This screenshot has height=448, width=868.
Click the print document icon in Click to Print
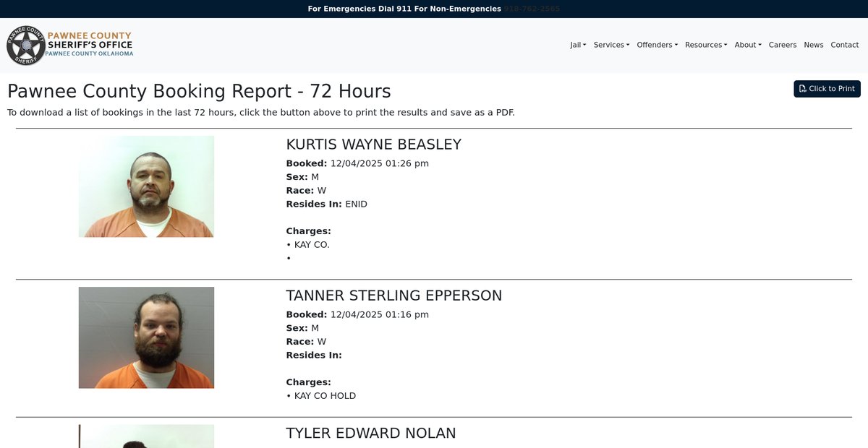tap(803, 89)
